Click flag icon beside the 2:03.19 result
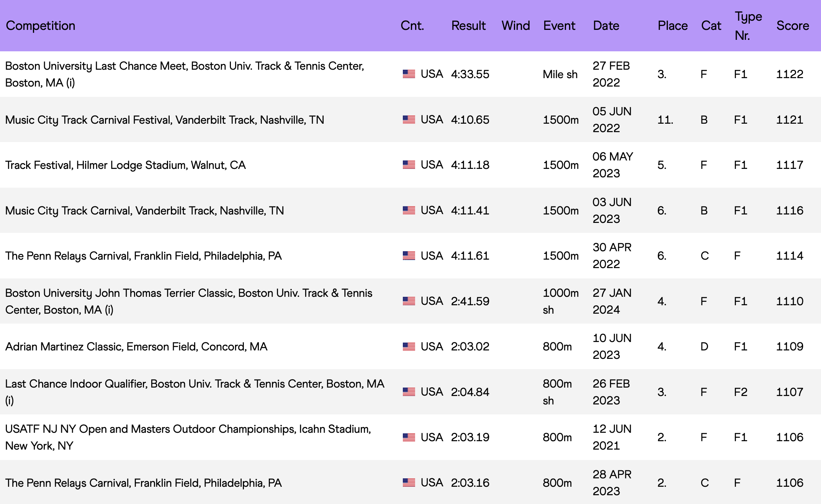The image size is (821, 504). point(409,437)
